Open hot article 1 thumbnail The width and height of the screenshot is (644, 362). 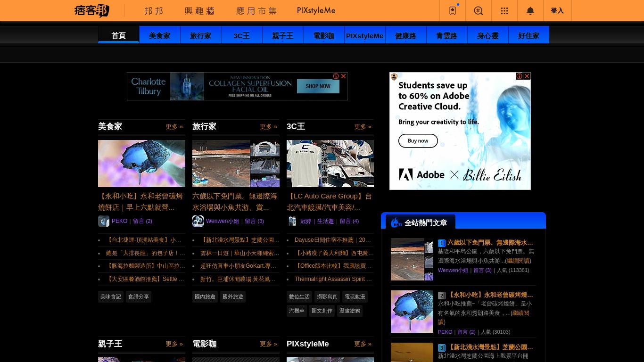[412, 259]
